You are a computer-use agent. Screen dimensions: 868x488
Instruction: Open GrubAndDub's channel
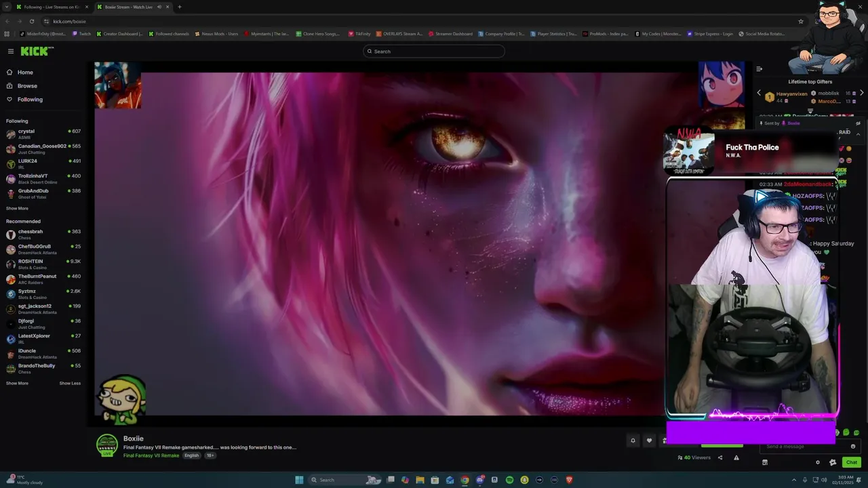[x=43, y=193]
